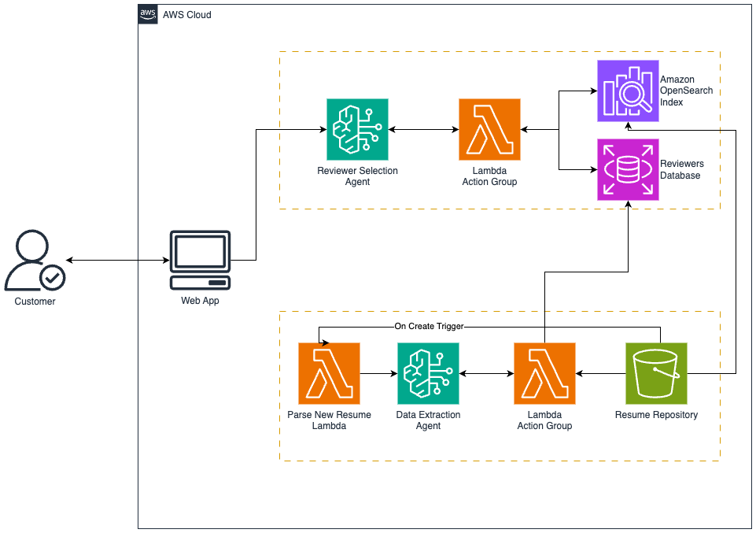Select the 'Web App' label
Viewport: 756px width, 533px height.
200,301
